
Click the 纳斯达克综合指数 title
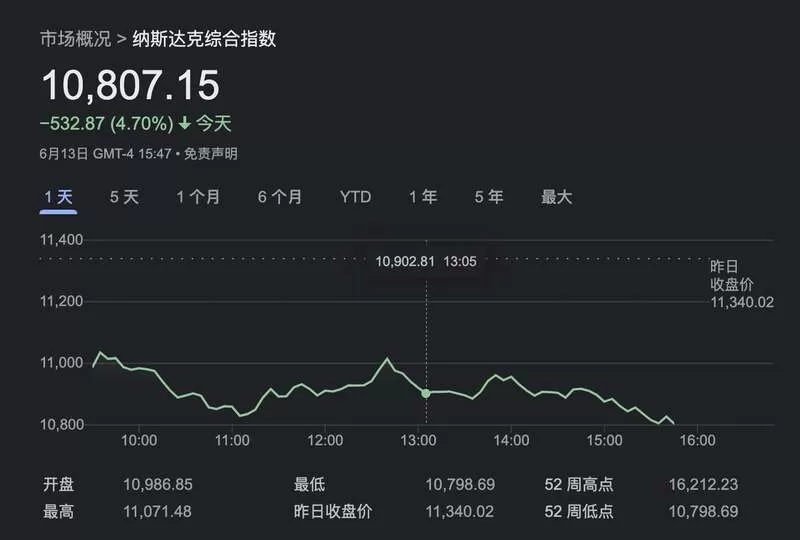coord(204,39)
